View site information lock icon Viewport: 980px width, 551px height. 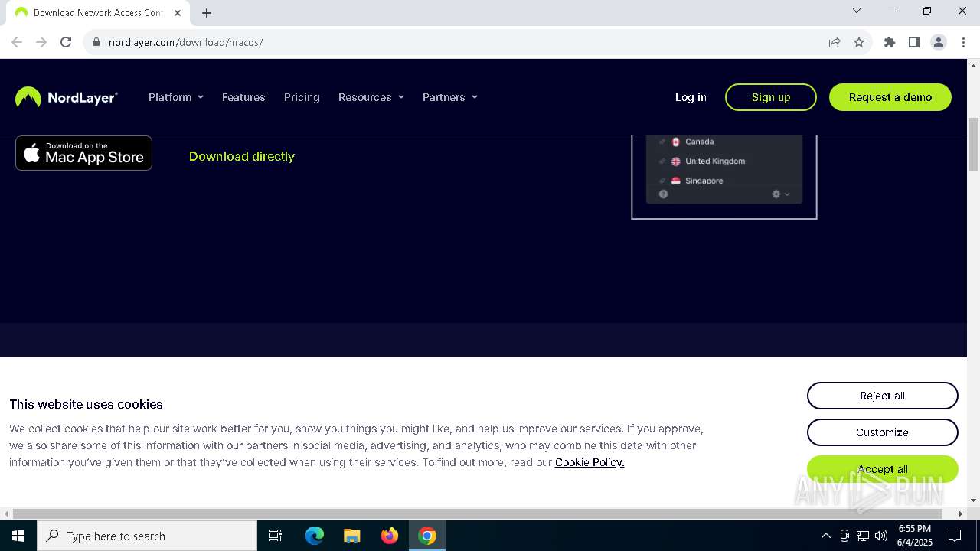coord(96,42)
